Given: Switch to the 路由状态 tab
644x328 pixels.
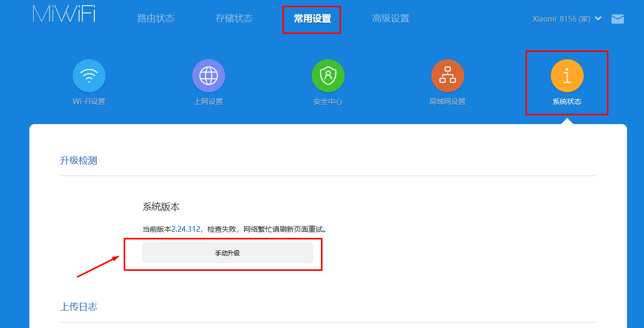Looking at the screenshot, I should pos(156,19).
